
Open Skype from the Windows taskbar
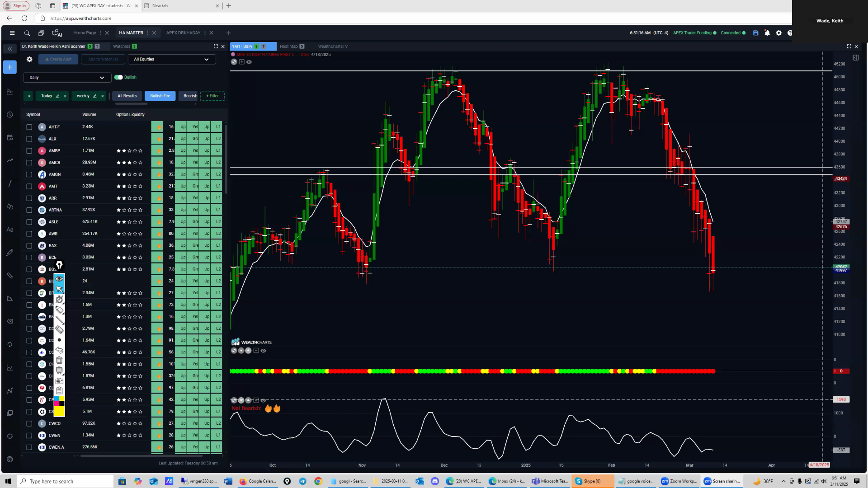592,481
